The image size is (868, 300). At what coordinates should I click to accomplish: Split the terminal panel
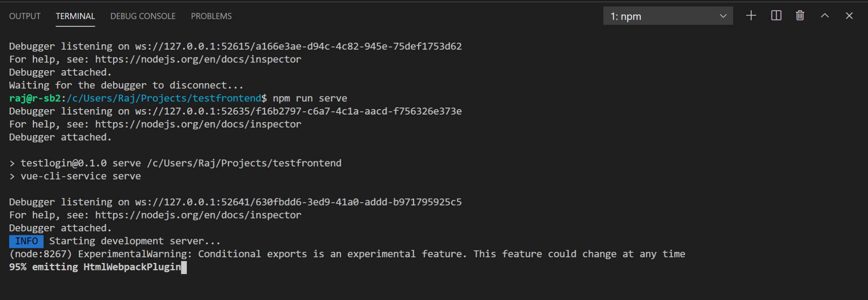776,16
